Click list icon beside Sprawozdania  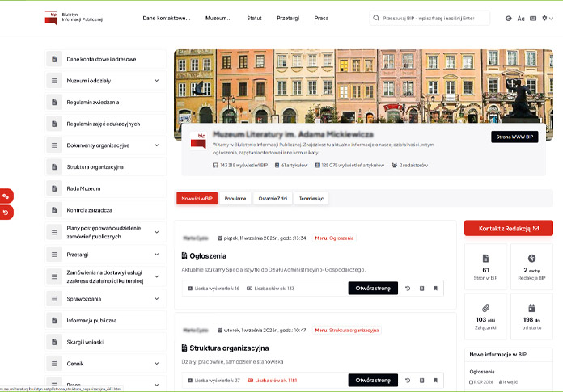(54, 299)
